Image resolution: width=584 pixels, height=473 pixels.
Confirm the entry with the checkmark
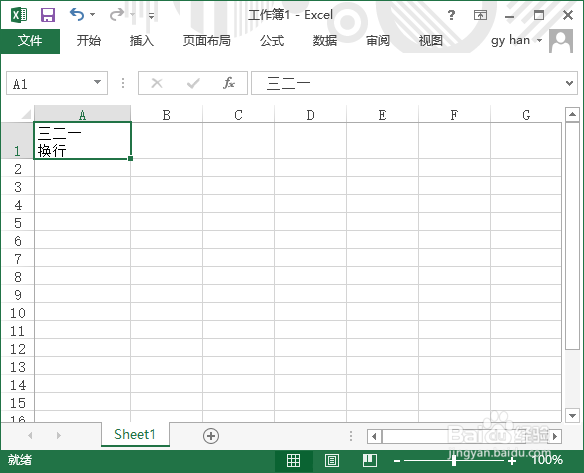click(193, 83)
